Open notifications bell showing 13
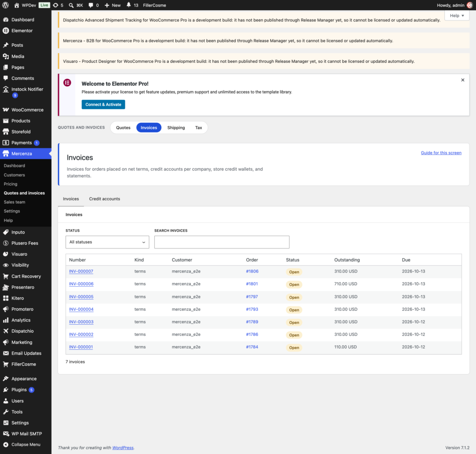476x454 pixels. click(x=129, y=5)
